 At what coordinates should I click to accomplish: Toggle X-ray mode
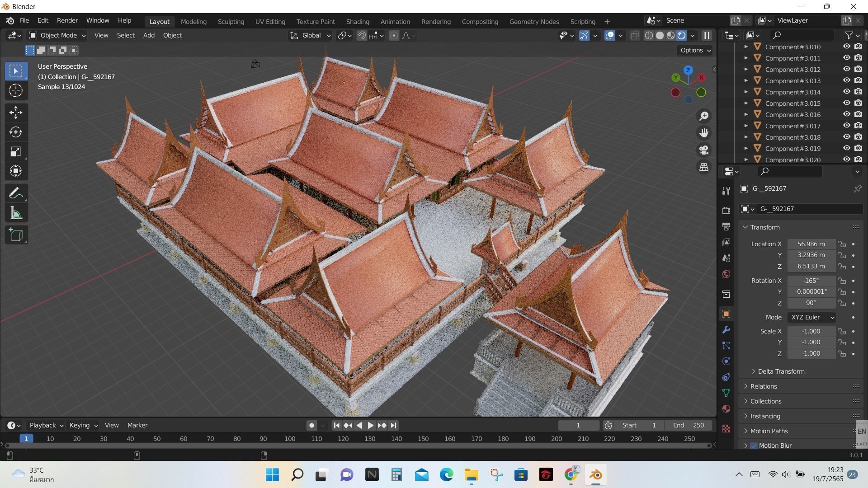click(x=635, y=35)
